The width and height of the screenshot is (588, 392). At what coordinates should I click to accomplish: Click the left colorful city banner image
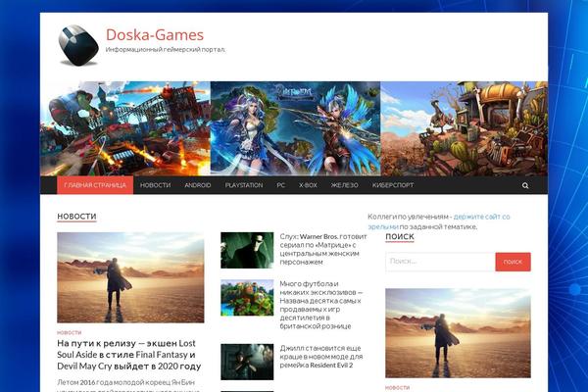(x=125, y=128)
